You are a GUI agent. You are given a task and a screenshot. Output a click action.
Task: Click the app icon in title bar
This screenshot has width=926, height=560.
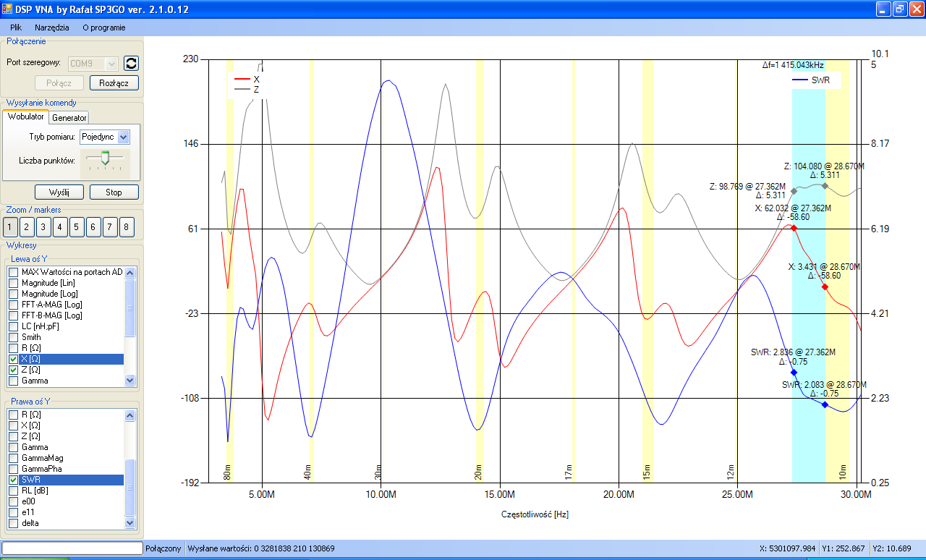point(7,9)
